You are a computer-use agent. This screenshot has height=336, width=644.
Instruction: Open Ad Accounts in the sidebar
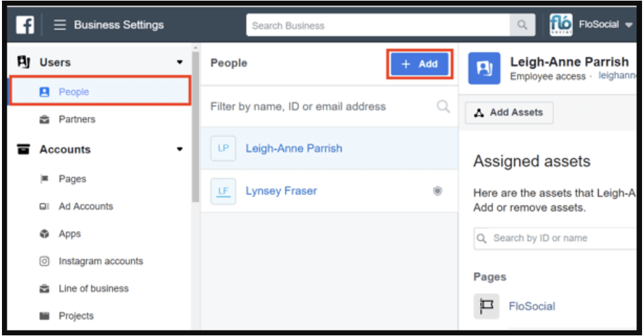coord(85,206)
